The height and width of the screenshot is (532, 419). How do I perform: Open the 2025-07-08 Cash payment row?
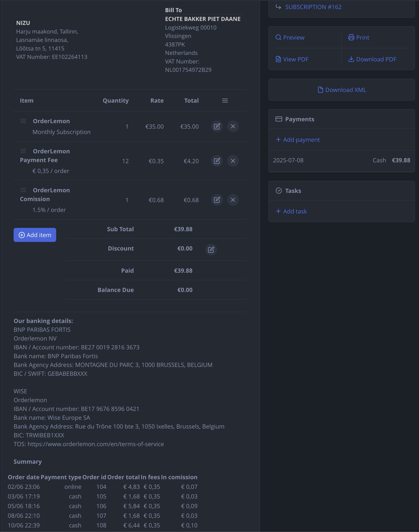pyautogui.click(x=341, y=160)
